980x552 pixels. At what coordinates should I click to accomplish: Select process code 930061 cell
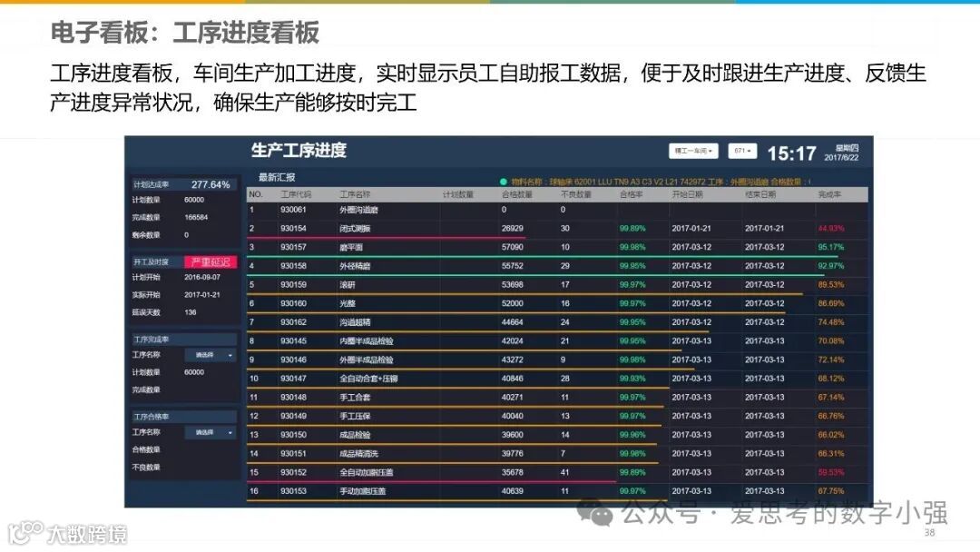293,210
